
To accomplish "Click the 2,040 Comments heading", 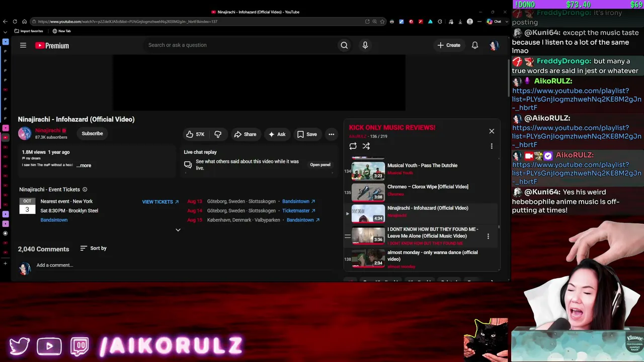I will 43,249.
